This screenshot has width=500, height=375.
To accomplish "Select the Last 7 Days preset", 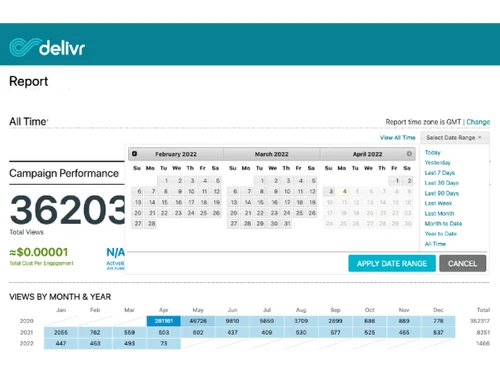I will coord(440,173).
